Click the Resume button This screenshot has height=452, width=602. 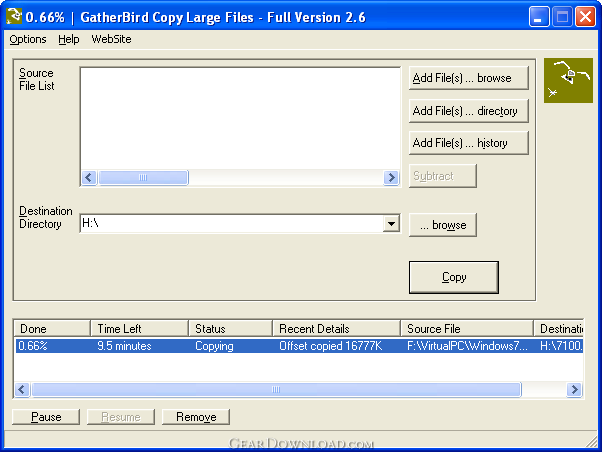coord(121,417)
